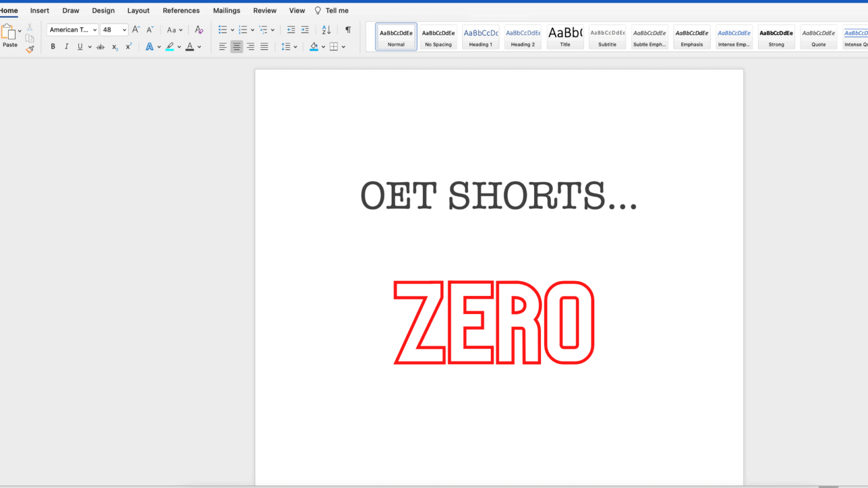The width and height of the screenshot is (868, 488).
Task: Toggle italic formatting
Action: (x=67, y=46)
